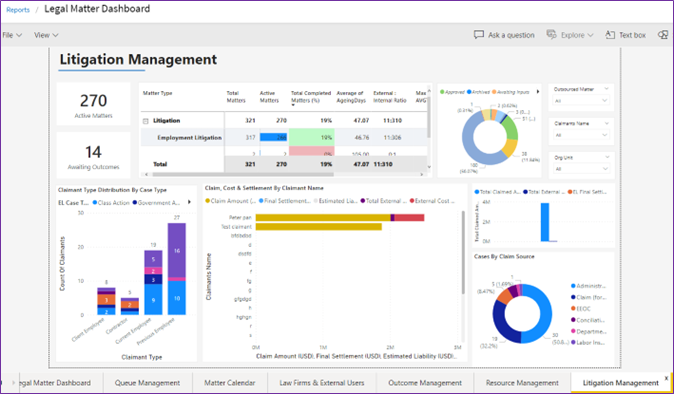Click Average of AgeingDays column header

tap(351, 97)
